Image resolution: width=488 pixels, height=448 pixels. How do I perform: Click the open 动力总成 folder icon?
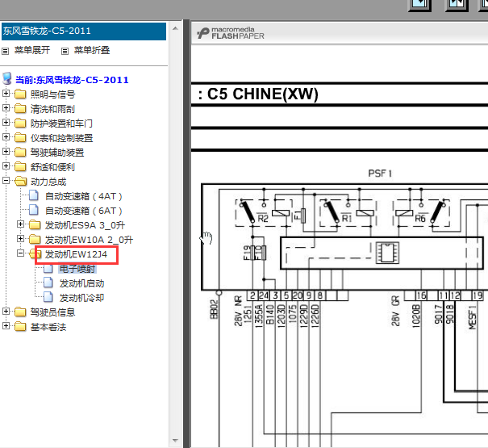point(20,181)
